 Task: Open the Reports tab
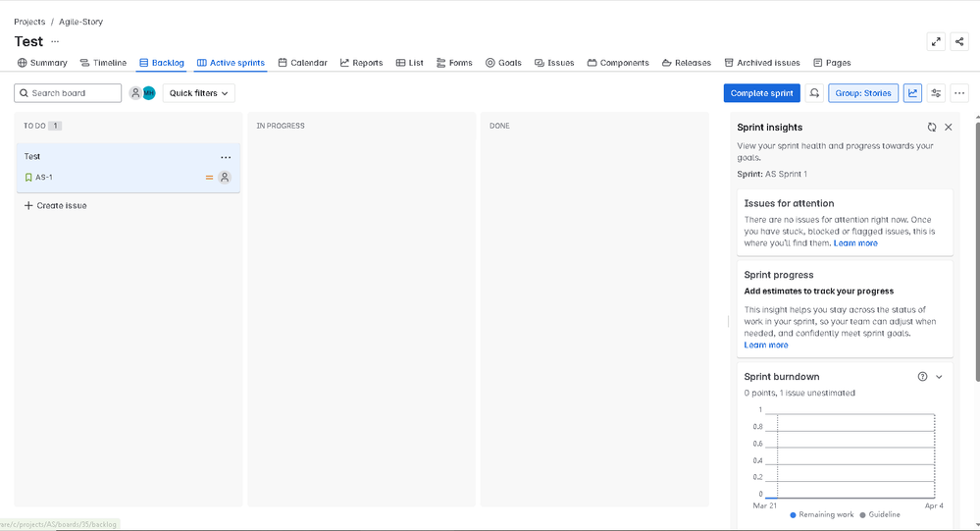click(x=361, y=63)
